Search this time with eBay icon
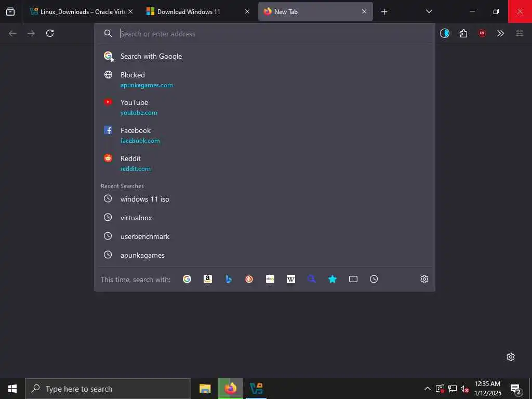 pos(270,279)
